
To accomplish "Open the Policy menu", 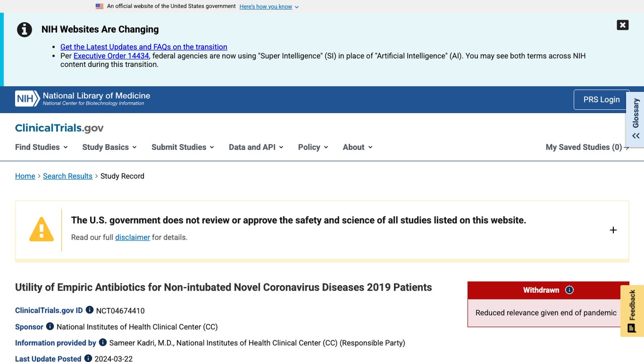I will 313,147.
